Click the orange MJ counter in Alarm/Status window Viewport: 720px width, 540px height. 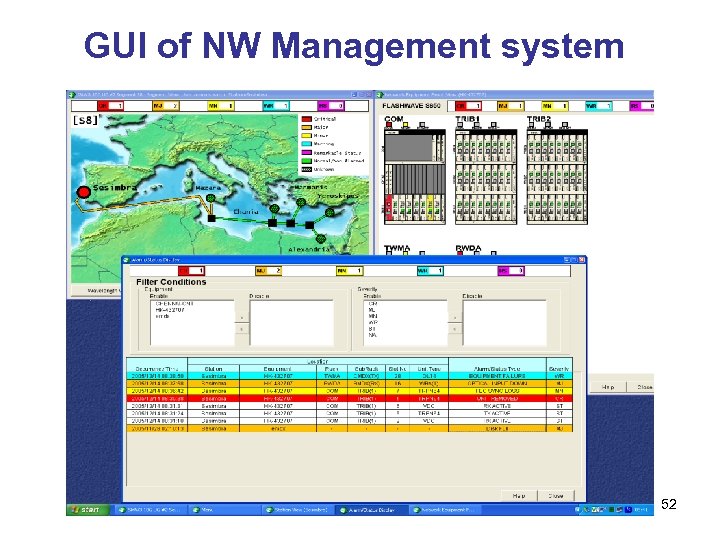click(x=268, y=271)
